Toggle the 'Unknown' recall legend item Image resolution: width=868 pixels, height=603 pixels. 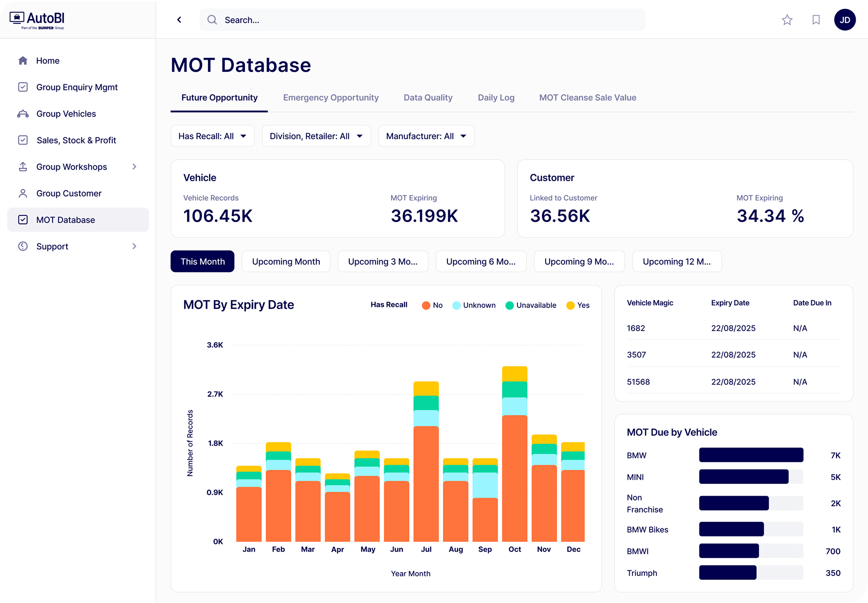coord(474,305)
